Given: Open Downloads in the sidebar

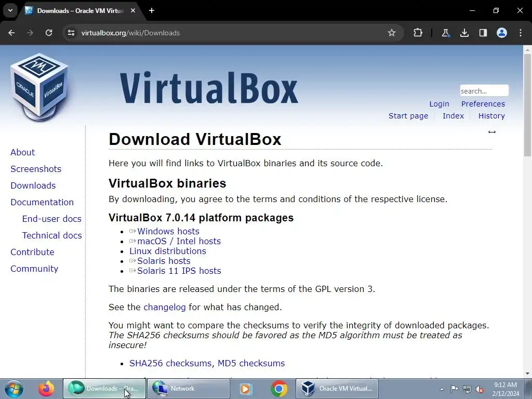Looking at the screenshot, I should click(x=33, y=185).
